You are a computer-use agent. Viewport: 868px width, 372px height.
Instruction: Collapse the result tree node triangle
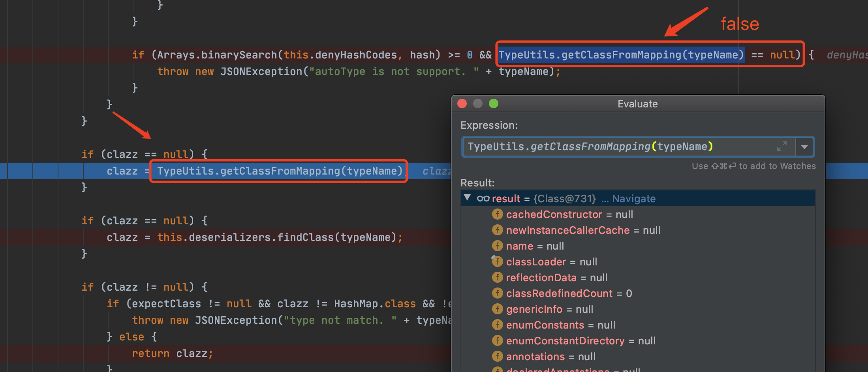pyautogui.click(x=468, y=198)
